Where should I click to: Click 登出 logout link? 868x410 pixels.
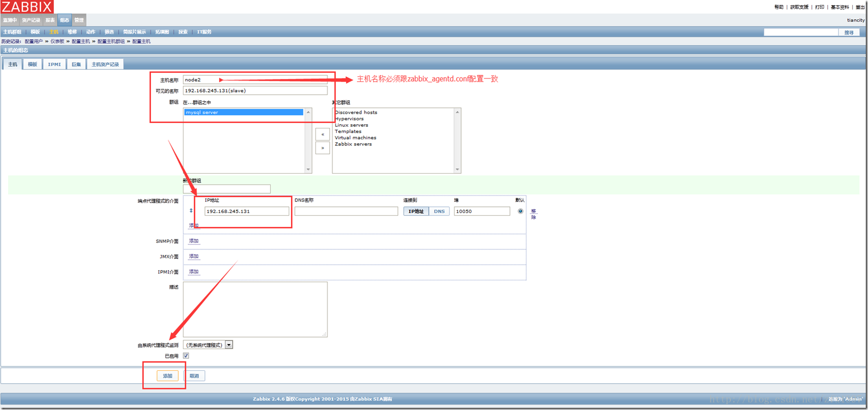click(x=860, y=7)
